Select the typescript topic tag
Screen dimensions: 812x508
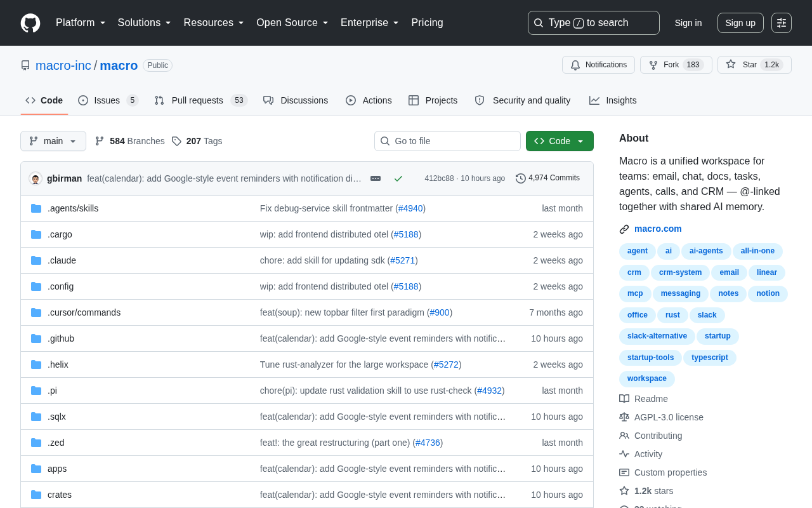pyautogui.click(x=710, y=358)
